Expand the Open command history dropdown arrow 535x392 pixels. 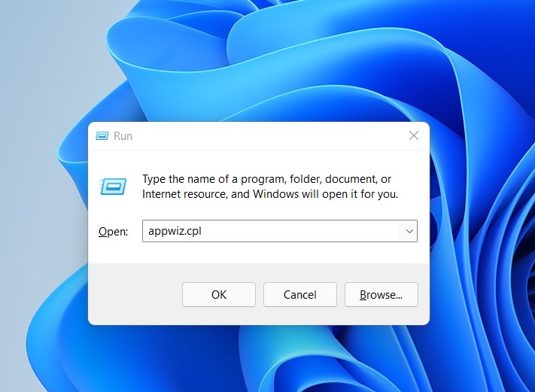click(409, 231)
